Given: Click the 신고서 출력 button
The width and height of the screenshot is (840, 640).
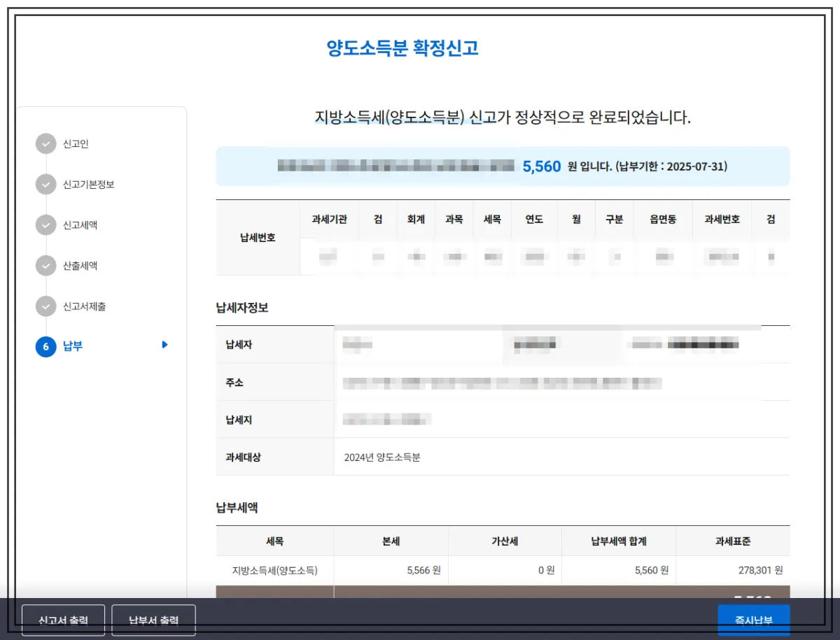Looking at the screenshot, I should coord(62,620).
